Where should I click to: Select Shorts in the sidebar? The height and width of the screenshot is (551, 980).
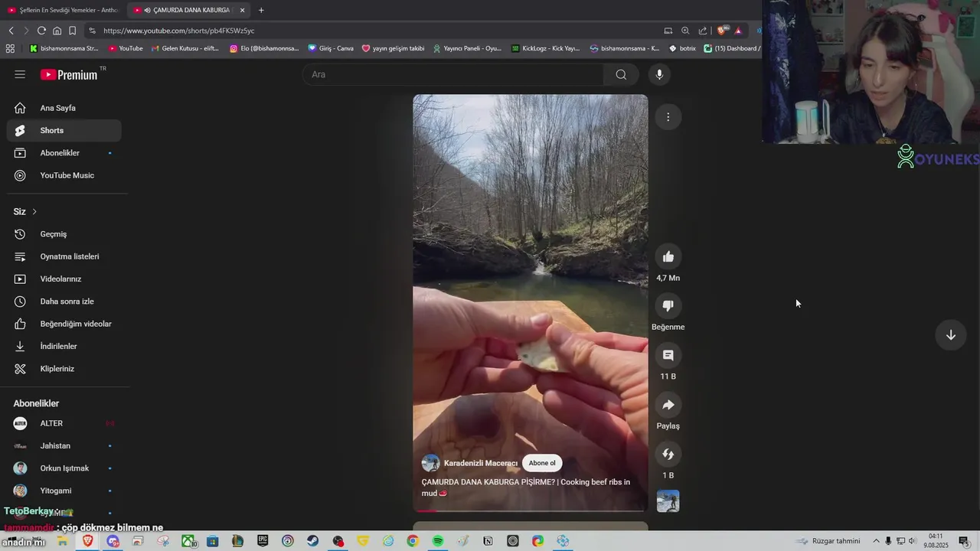[64, 130]
